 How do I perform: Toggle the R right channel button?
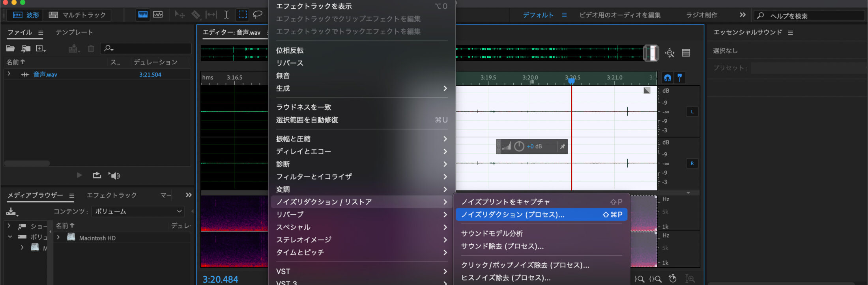692,163
